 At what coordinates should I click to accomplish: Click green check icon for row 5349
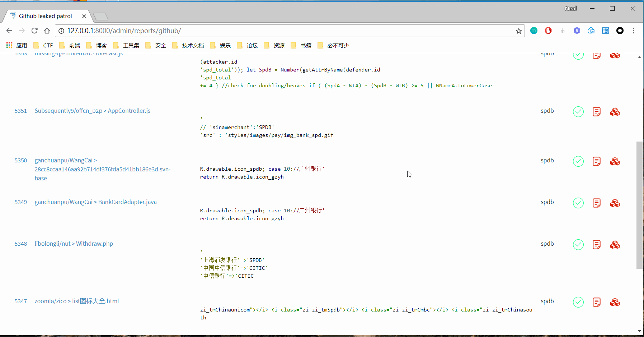pyautogui.click(x=578, y=203)
